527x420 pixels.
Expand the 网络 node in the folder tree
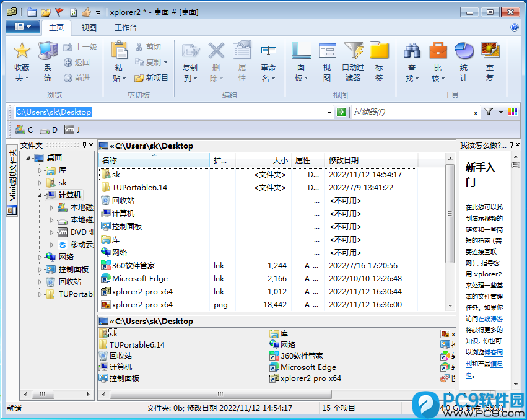[40, 257]
